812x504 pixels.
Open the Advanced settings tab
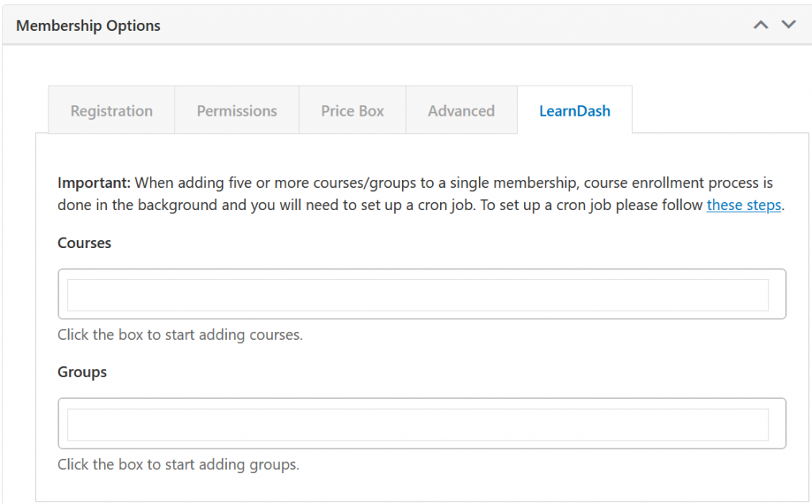click(x=462, y=110)
